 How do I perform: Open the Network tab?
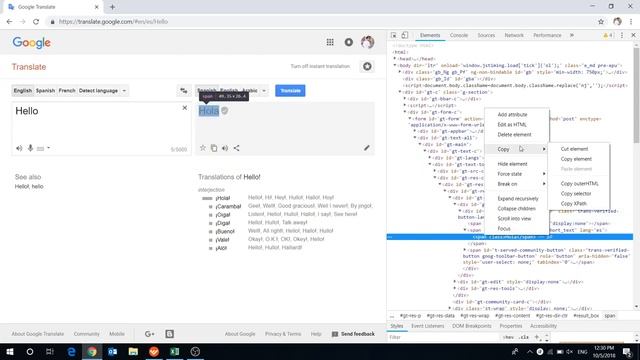(x=514, y=36)
